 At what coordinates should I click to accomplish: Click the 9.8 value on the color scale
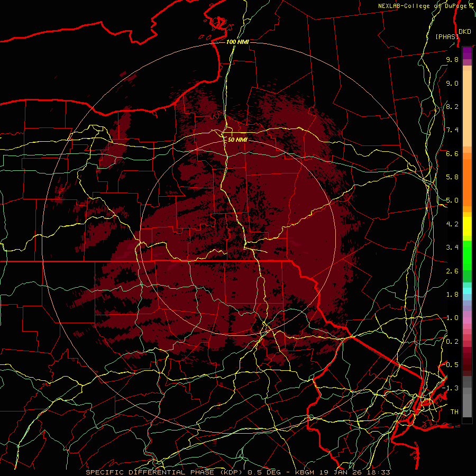tap(452, 59)
